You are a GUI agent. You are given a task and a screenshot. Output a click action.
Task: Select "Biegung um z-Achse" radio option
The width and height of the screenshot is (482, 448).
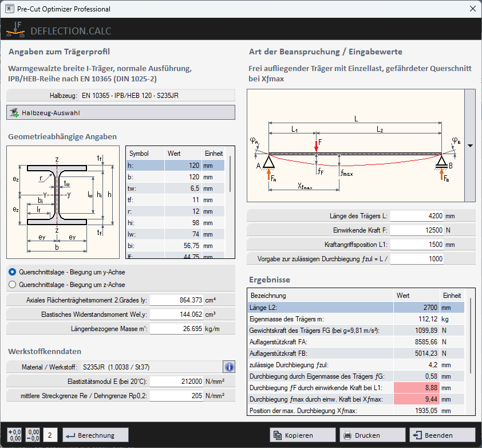pyautogui.click(x=11, y=285)
